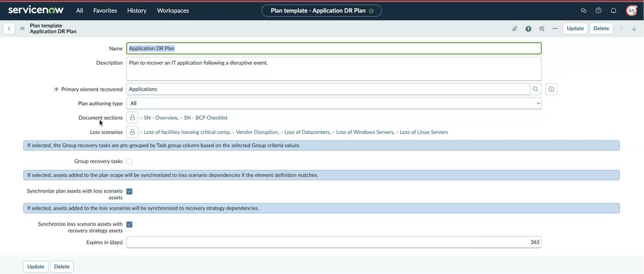
Task: Open the Workspaces menu
Action: 173,11
